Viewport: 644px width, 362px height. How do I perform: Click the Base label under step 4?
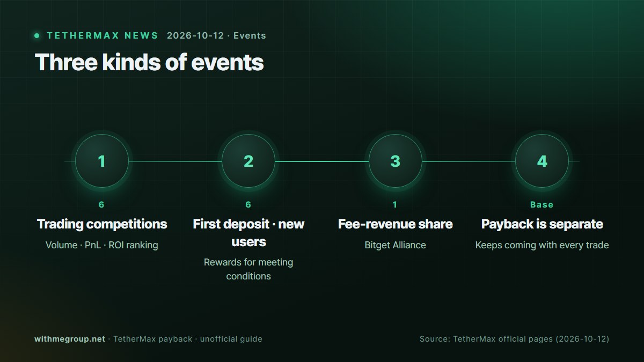pyautogui.click(x=542, y=204)
